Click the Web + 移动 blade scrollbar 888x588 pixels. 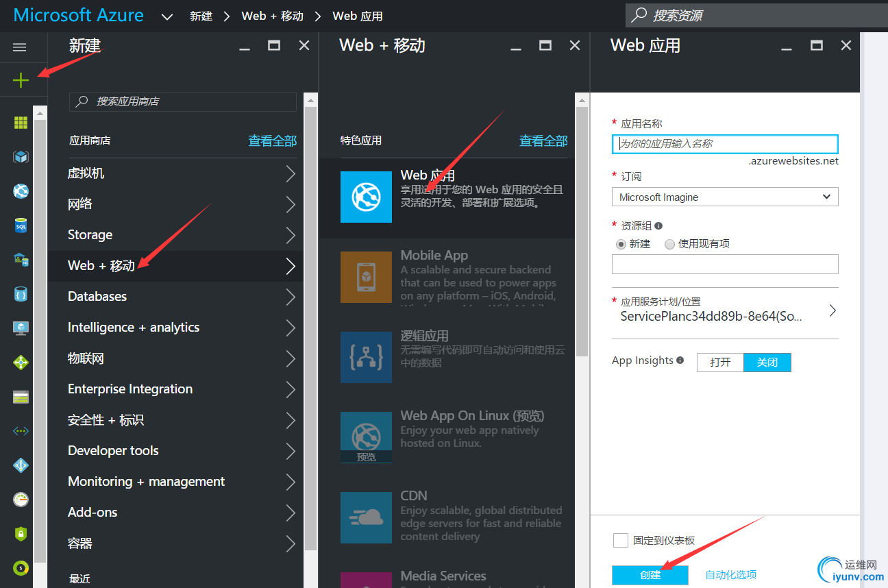tap(582, 232)
